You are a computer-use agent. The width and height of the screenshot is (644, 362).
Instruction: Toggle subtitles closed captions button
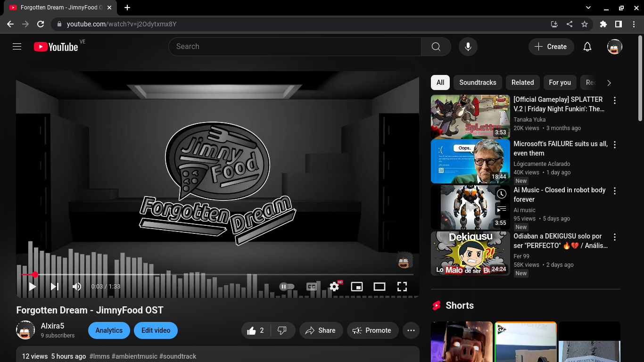(x=312, y=287)
